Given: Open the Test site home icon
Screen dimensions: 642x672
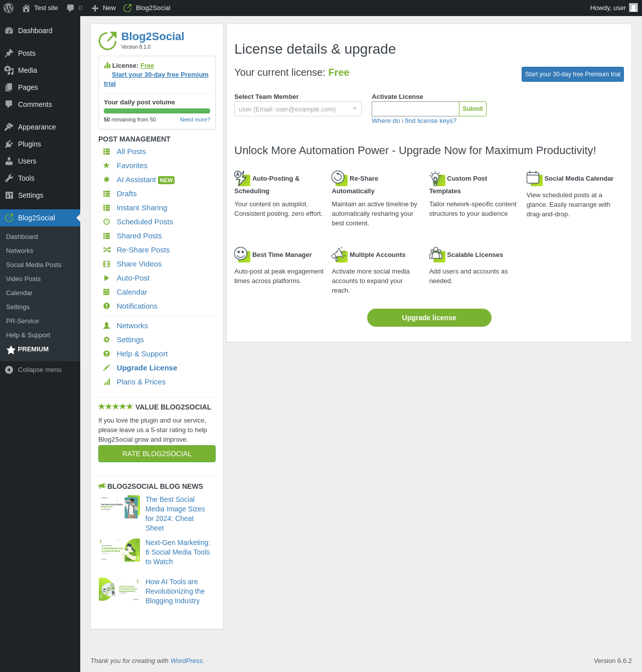Looking at the screenshot, I should coord(26,8).
